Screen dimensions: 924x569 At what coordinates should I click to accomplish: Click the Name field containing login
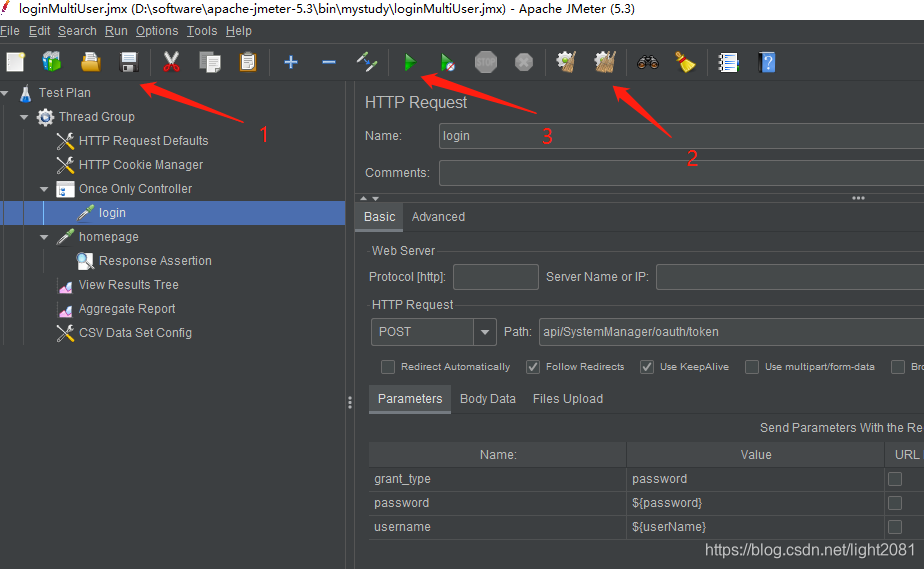coord(681,136)
